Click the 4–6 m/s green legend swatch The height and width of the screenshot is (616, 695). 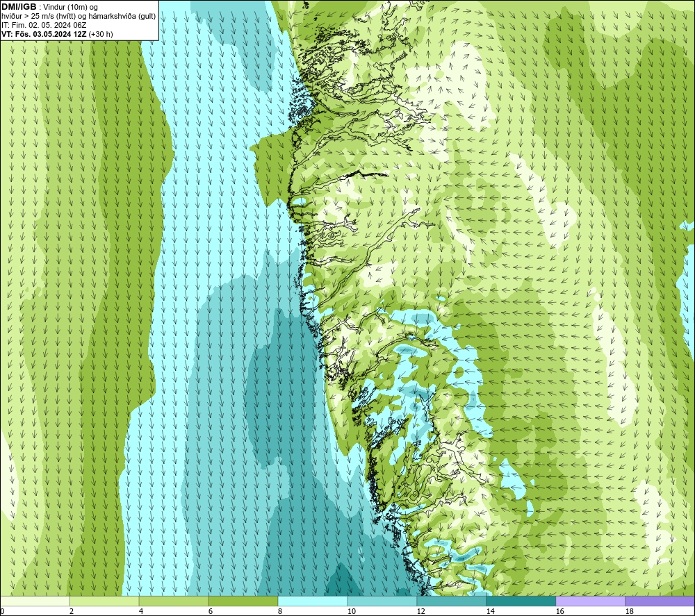click(x=174, y=601)
